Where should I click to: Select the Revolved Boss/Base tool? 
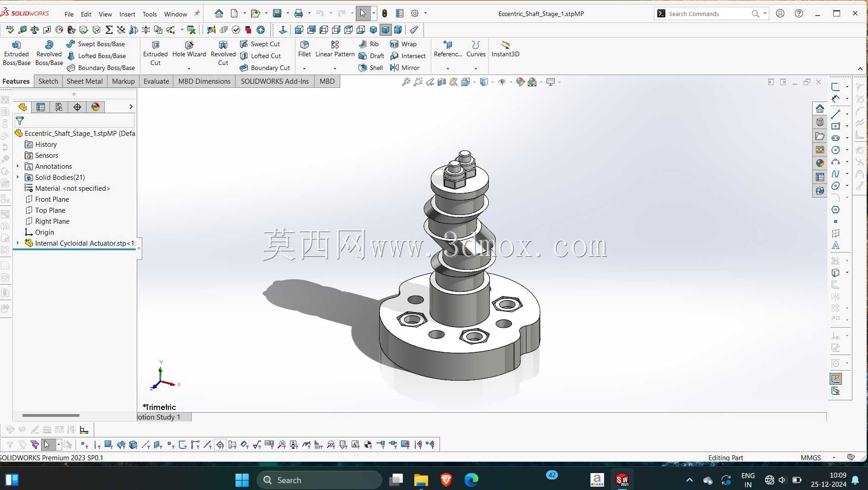(x=49, y=53)
